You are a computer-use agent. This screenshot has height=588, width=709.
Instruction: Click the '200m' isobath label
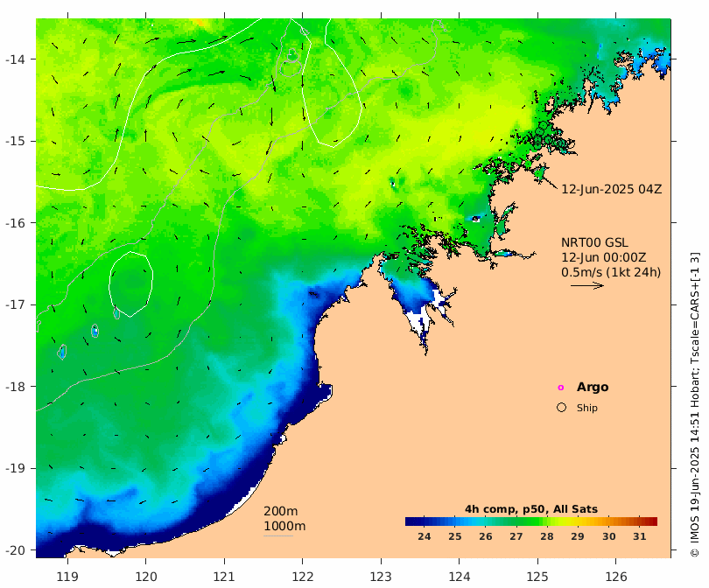coord(280,511)
